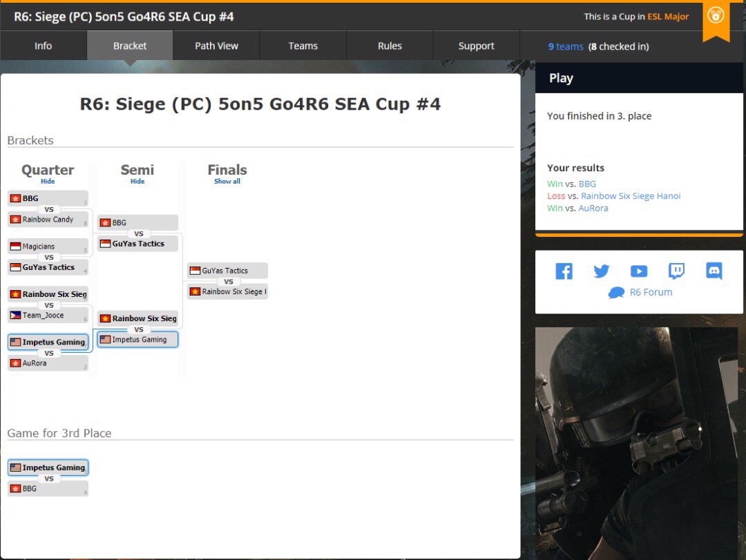The image size is (746, 560).
Task: Open Rainbow Six Siege Hanoi results link
Action: point(631,196)
